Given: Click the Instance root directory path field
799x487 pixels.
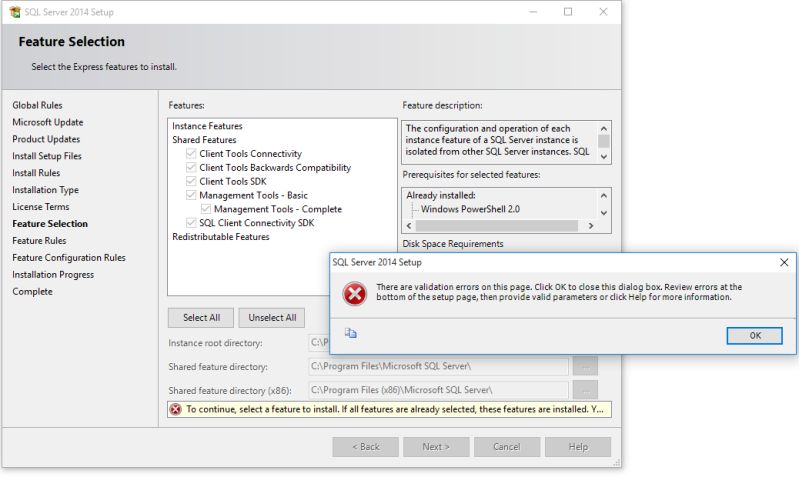Looking at the screenshot, I should click(319, 342).
